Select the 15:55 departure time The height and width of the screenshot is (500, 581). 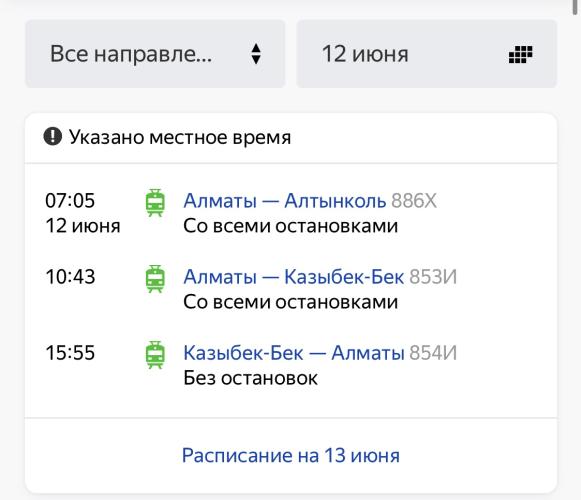[x=70, y=352]
